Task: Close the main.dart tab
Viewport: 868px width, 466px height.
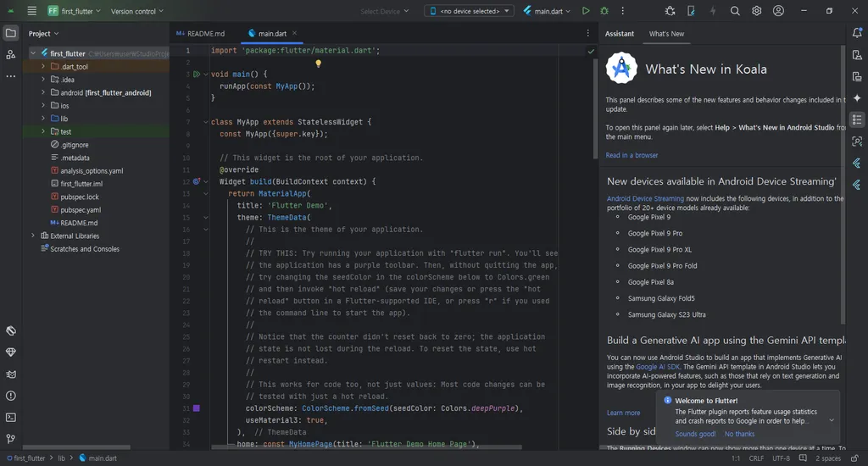Action: (x=294, y=33)
